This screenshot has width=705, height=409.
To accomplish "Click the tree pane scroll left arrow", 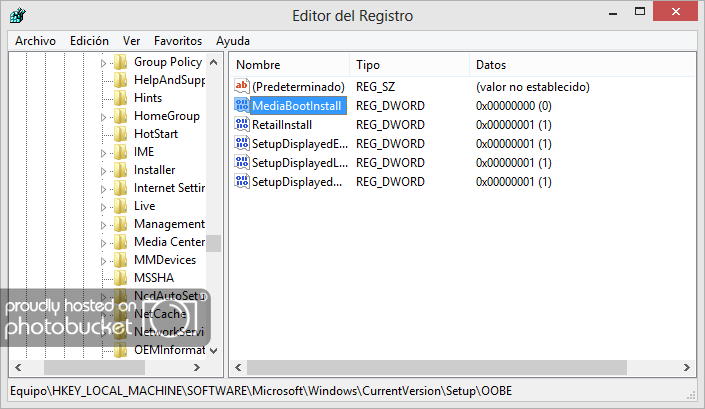I will coord(18,367).
